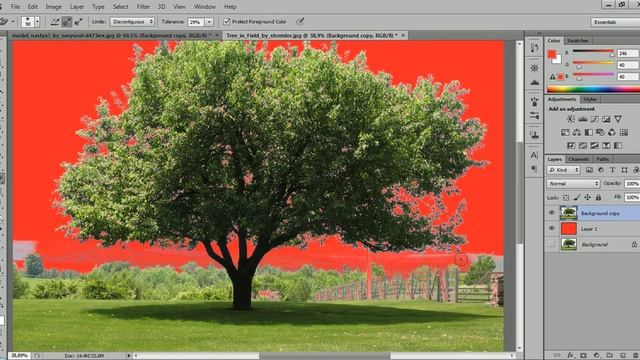
Task: Show the Background layer
Action: 552,244
